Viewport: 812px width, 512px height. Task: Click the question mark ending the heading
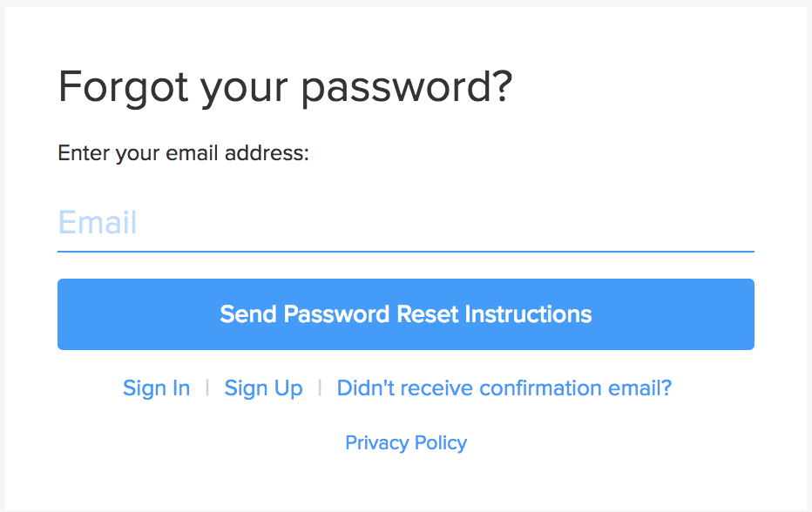point(500,87)
